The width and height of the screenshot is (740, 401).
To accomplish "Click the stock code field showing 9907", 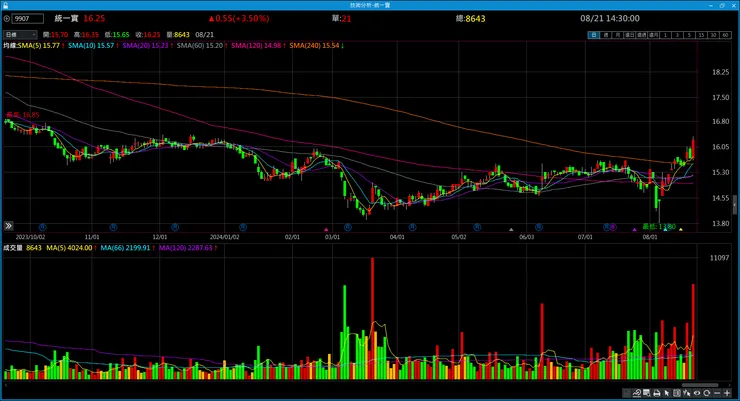I will tap(27, 19).
